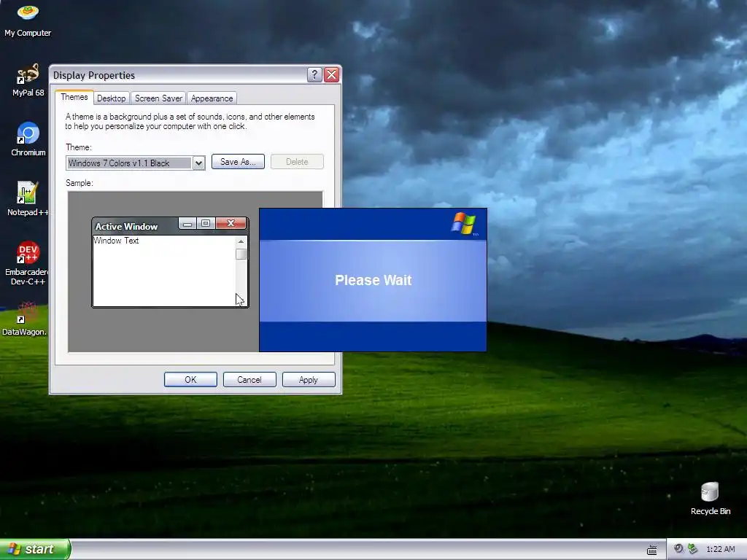Open the Chromium desktop shortcut
Screen dimensions: 747x560
28,139
